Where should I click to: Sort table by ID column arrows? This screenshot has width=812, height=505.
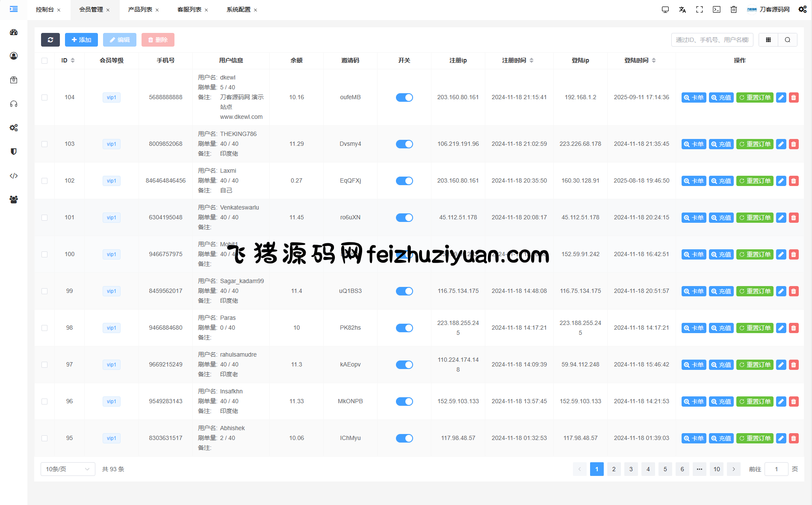tap(73, 61)
